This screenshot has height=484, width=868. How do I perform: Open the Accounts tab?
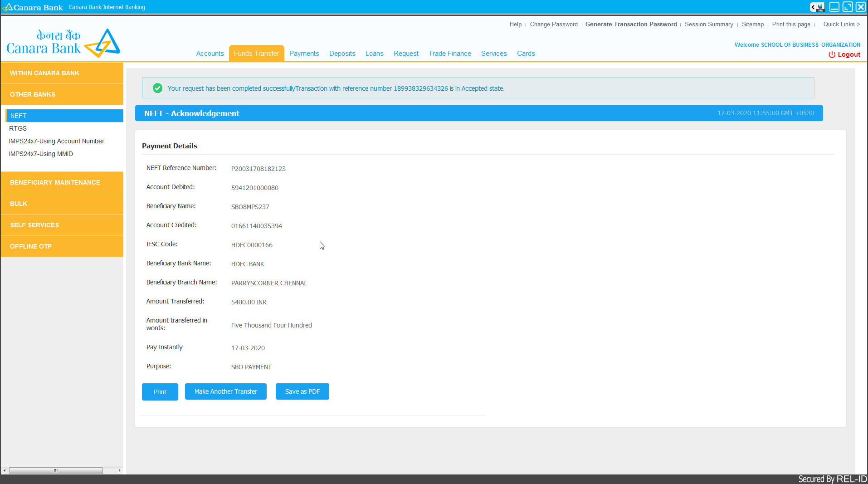210,54
